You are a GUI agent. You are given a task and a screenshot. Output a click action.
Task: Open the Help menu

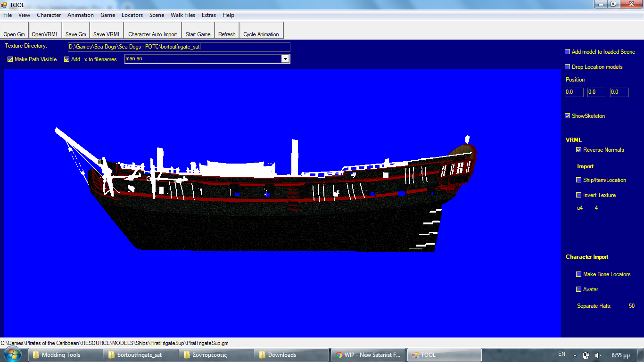click(x=228, y=15)
